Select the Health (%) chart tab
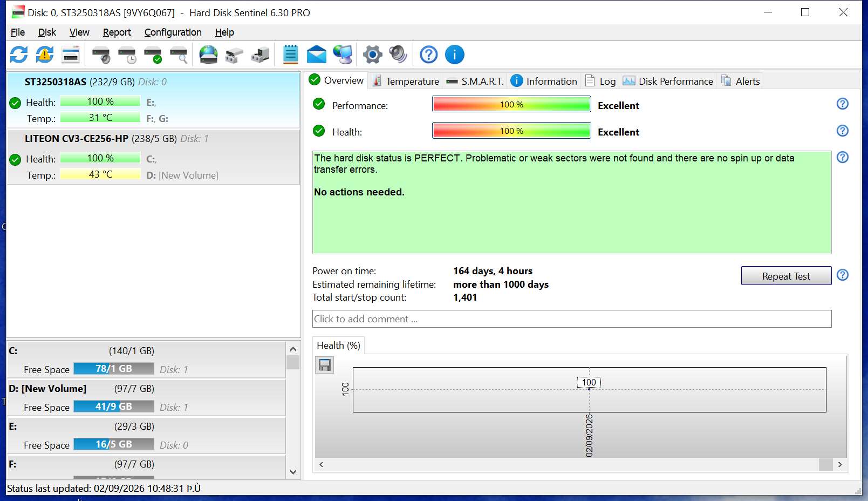The width and height of the screenshot is (868, 501). coord(339,346)
